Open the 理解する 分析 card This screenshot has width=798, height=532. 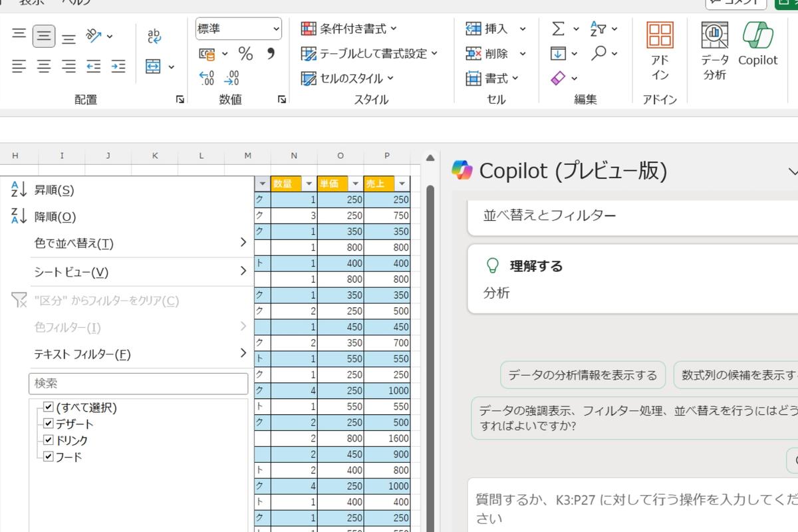pyautogui.click(x=632, y=279)
